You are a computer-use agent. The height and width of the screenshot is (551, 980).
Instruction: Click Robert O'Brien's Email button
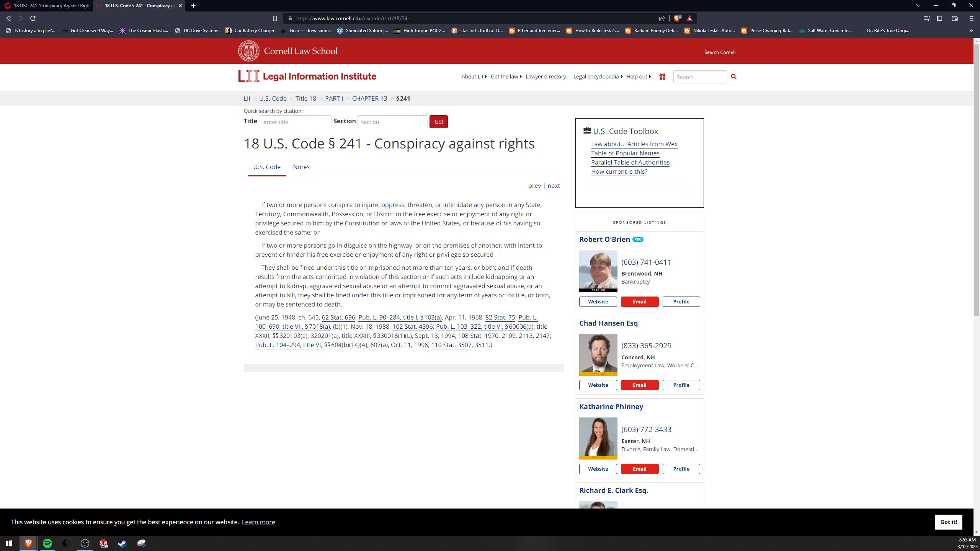pyautogui.click(x=639, y=302)
